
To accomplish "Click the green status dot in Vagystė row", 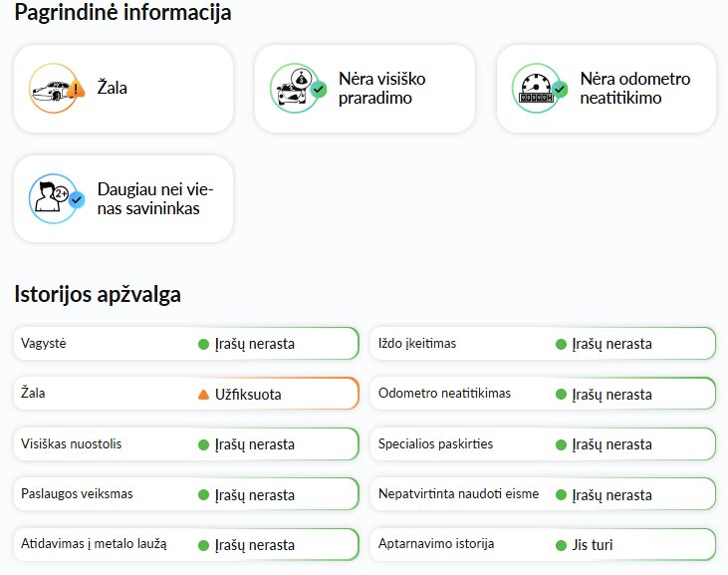I will point(203,344).
